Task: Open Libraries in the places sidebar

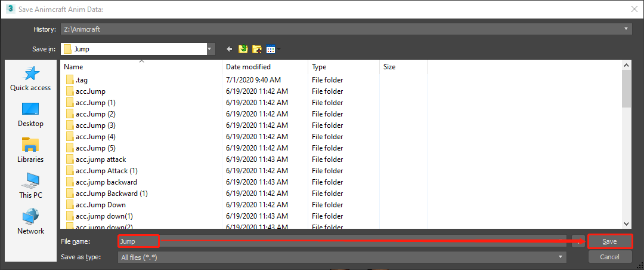Action: pyautogui.click(x=30, y=150)
